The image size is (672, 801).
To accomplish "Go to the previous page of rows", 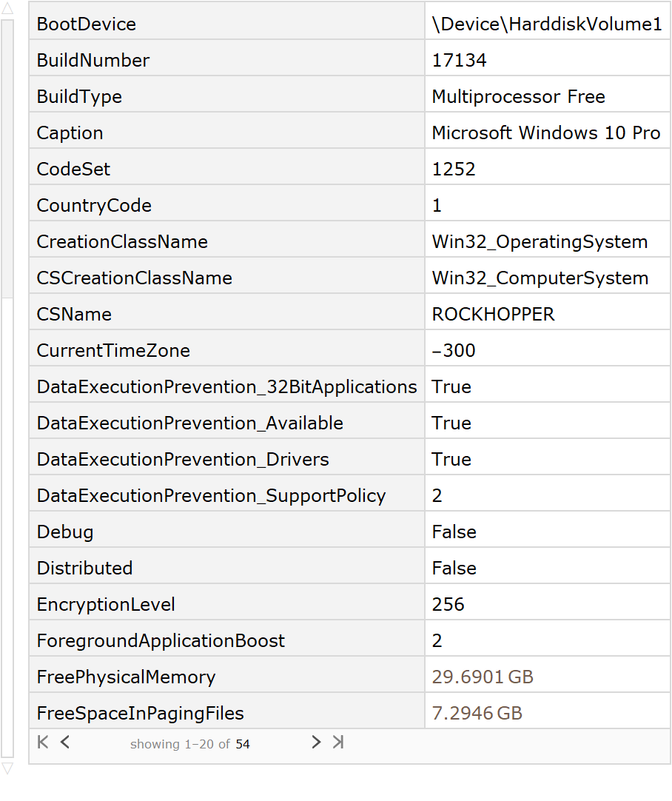I will coord(65,743).
